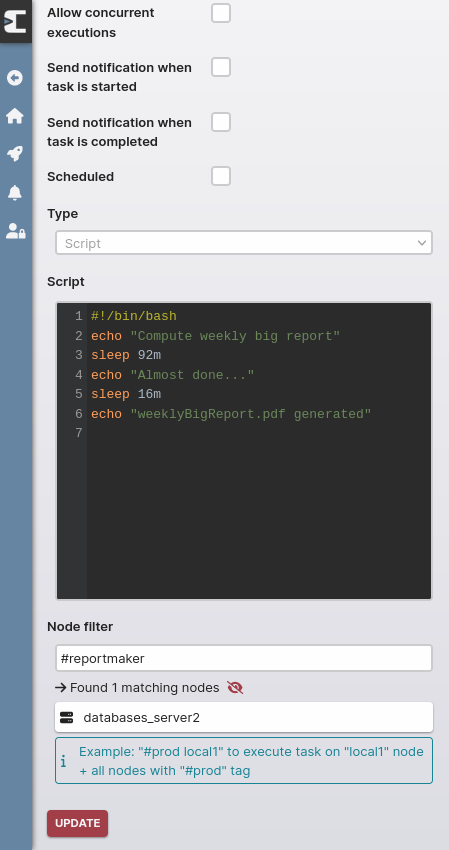Click the app logo in sidebar
The height and width of the screenshot is (850, 449).
tap(15, 21)
